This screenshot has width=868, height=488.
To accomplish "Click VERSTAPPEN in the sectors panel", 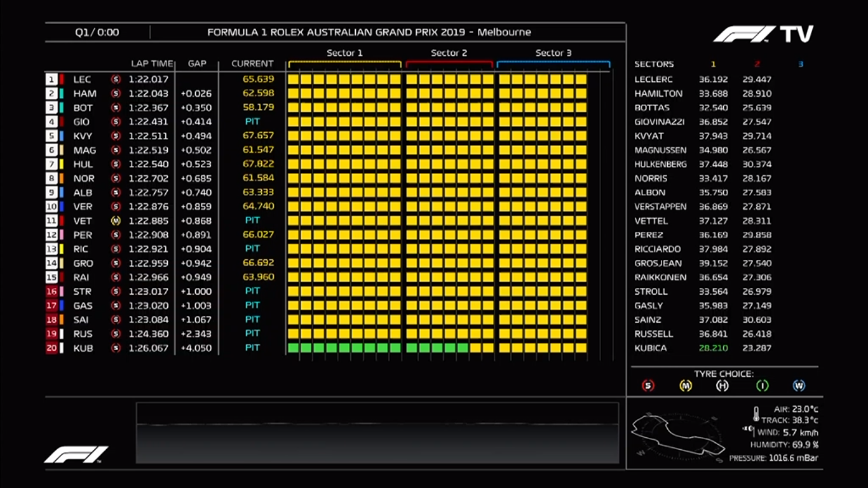I will point(660,207).
